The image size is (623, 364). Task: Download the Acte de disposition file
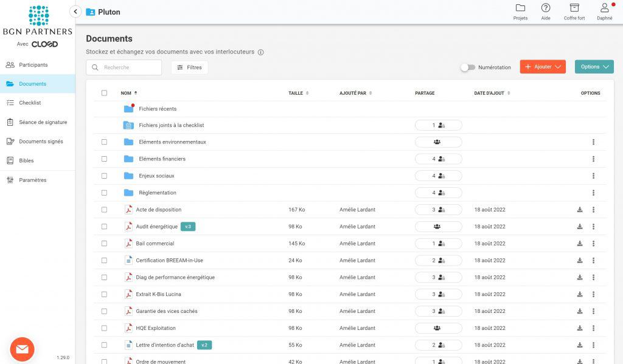tap(580, 210)
